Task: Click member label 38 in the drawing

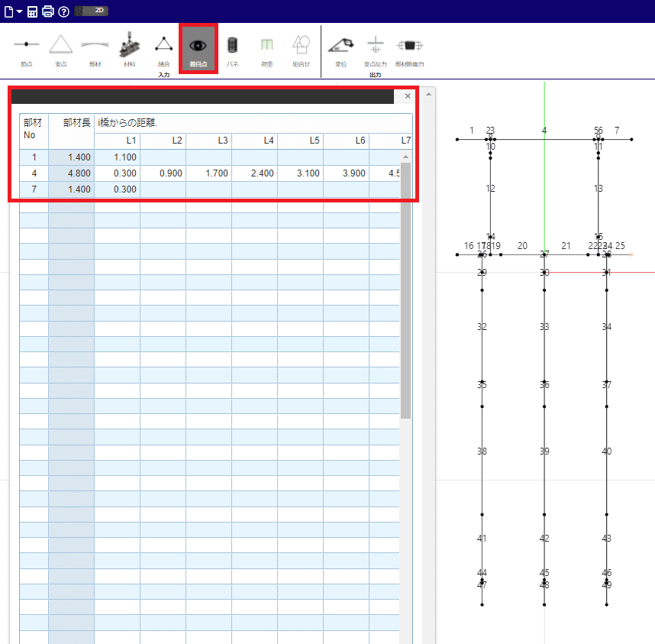Action: click(482, 451)
